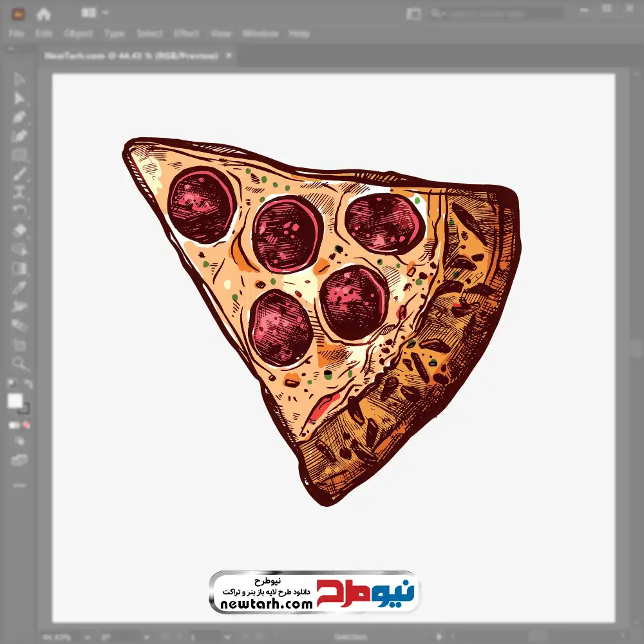Click the search field in top bar
Image resolution: width=644 pixels, height=644 pixels.
click(499, 13)
